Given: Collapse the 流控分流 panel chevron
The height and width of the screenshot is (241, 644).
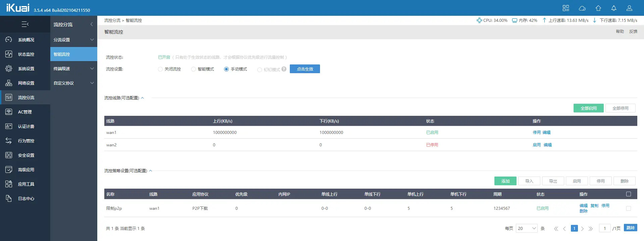Looking at the screenshot, I should tap(92, 24).
